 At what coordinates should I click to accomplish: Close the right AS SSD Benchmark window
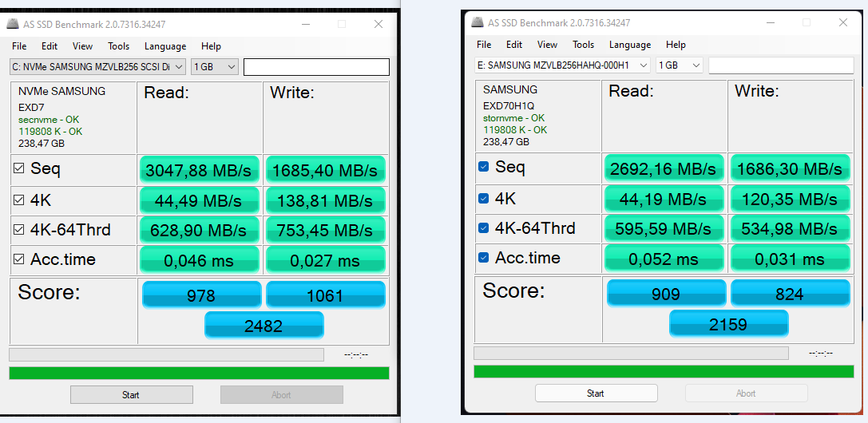click(842, 22)
